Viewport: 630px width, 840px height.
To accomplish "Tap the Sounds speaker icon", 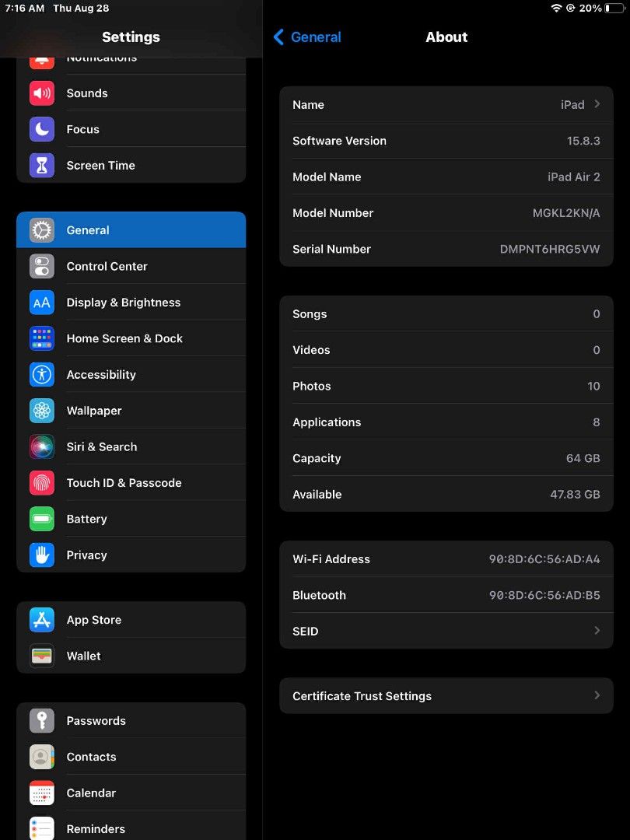I will tap(42, 93).
